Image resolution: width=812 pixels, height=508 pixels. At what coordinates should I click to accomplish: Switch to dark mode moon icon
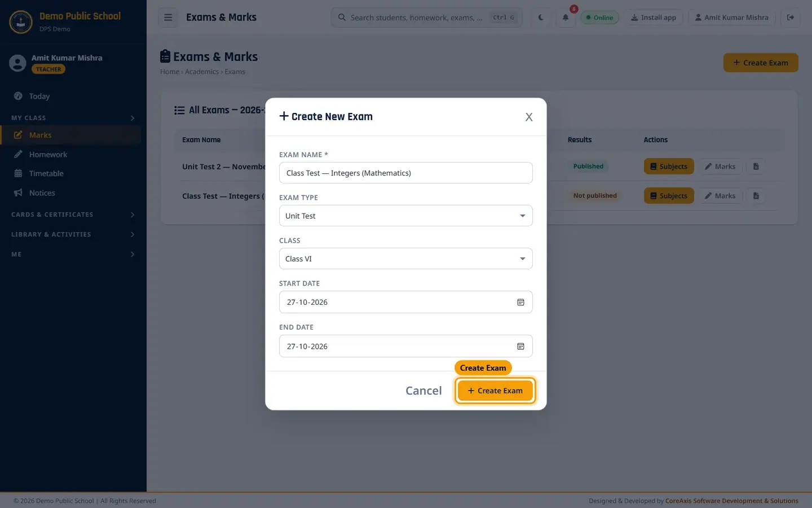pyautogui.click(x=541, y=17)
